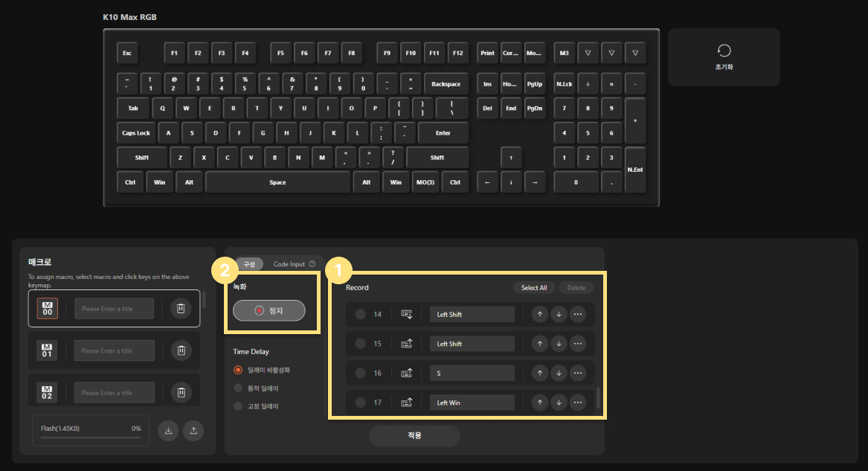This screenshot has height=471, width=868.
Task: Click the 적용 apply button
Action: pos(414,435)
